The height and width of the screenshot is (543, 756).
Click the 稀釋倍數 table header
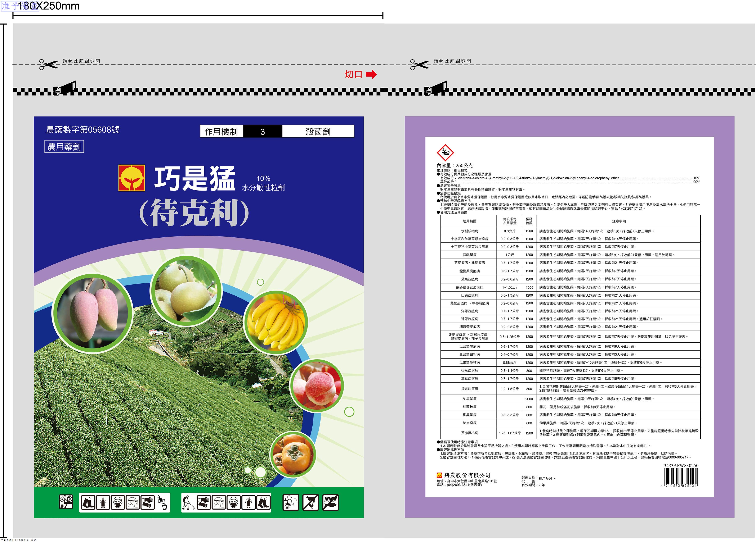point(529,221)
